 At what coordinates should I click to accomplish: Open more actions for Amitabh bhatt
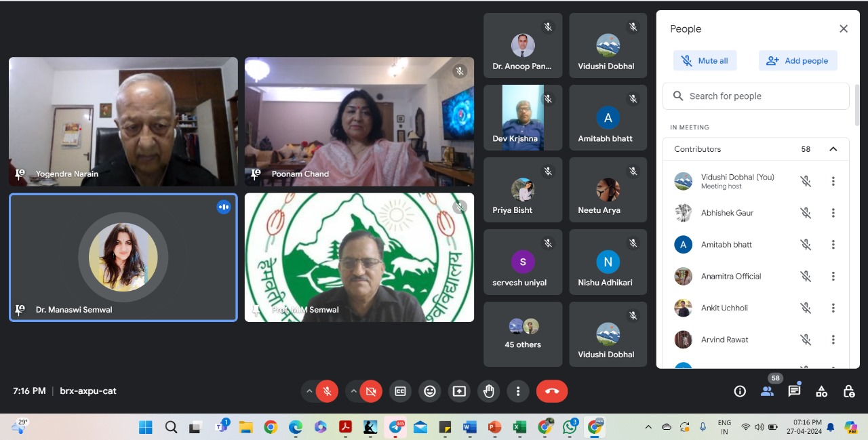point(833,245)
